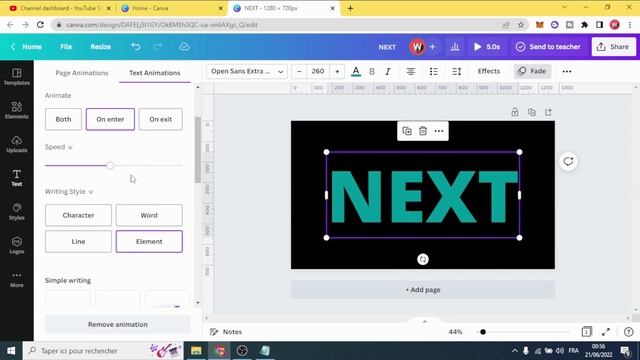The height and width of the screenshot is (360, 640).
Task: Click the rotate handle below text
Action: point(423,259)
